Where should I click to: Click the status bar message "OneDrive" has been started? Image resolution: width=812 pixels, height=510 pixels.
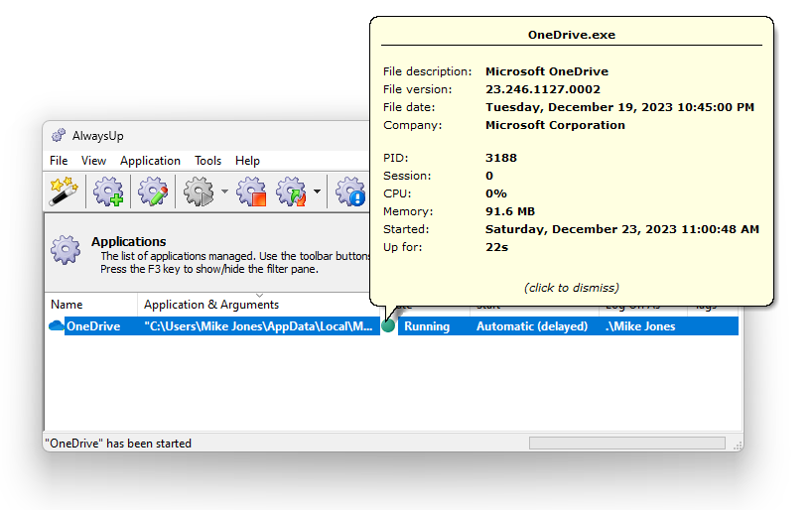118,444
